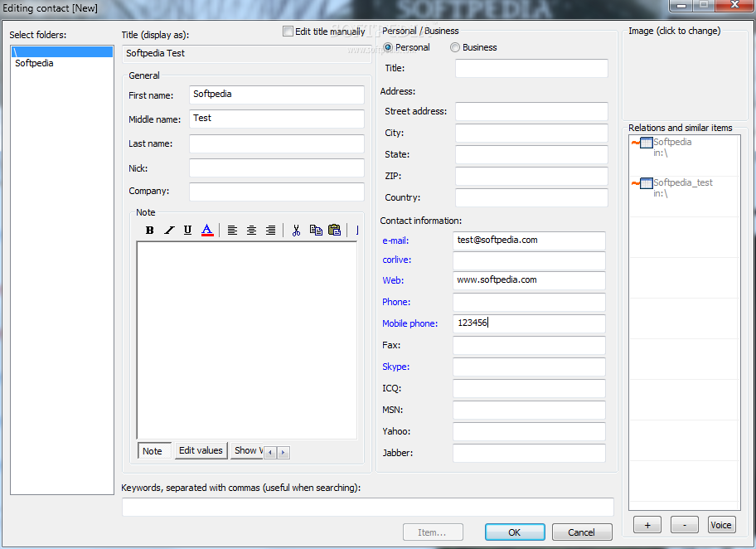The height and width of the screenshot is (549, 756).
Task: Click the Phone link label
Action: [x=396, y=302]
